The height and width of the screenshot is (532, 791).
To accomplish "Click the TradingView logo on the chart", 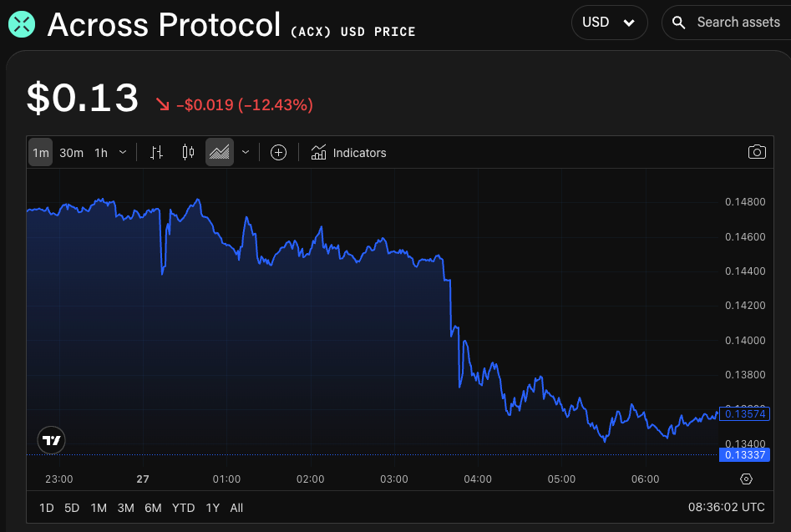I will (51, 440).
